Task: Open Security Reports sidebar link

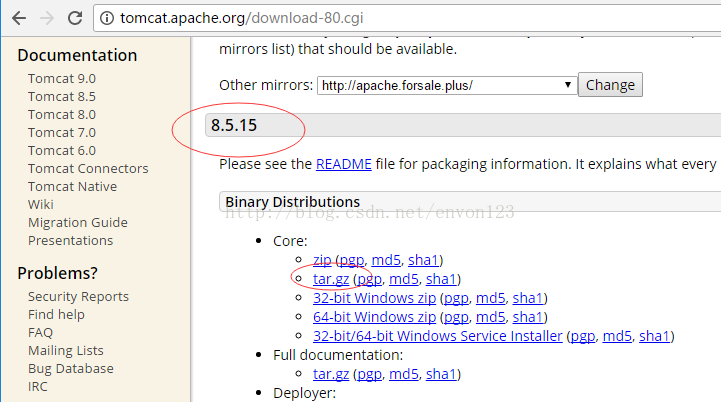Action: click(x=78, y=297)
